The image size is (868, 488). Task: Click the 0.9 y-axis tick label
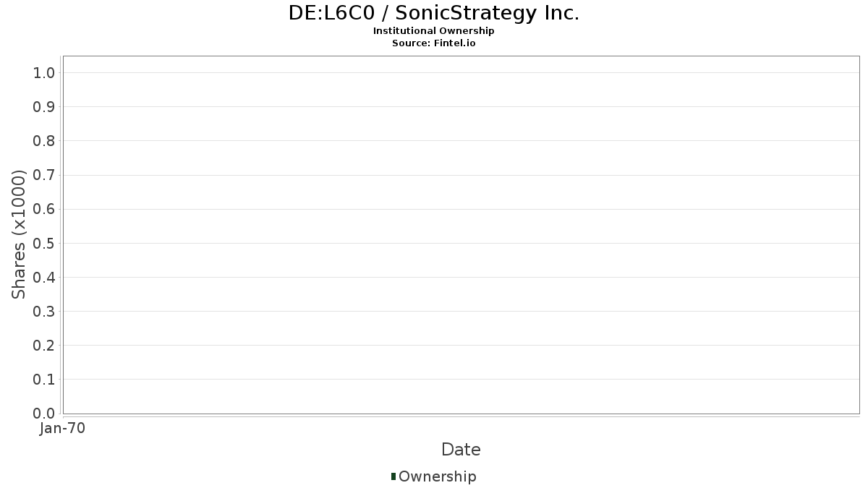tap(44, 107)
